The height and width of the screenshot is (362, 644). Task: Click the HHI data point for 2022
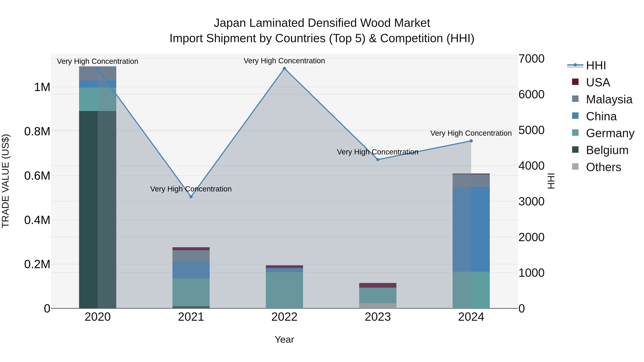tap(284, 68)
